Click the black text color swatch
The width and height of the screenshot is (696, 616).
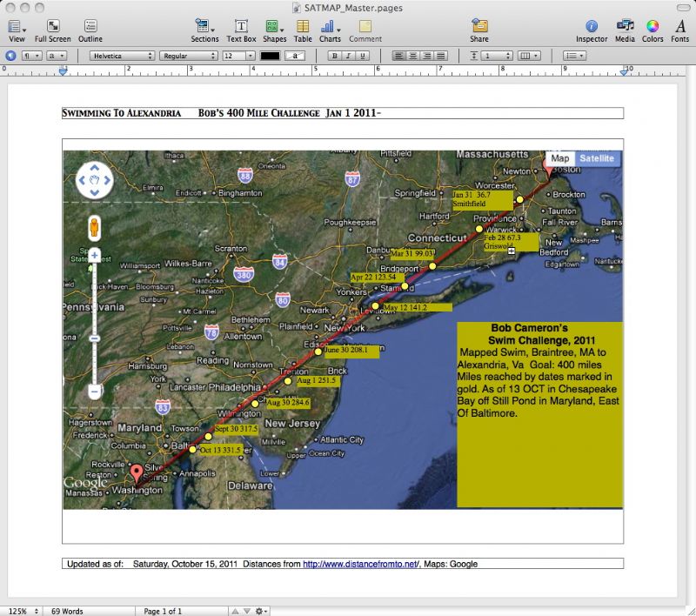(x=270, y=56)
